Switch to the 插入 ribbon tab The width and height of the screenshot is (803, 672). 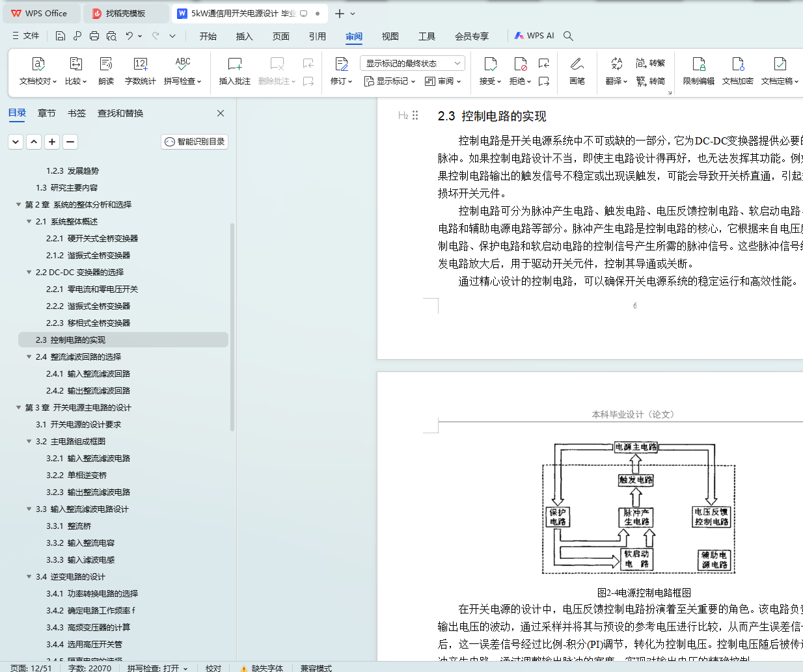[x=245, y=36]
